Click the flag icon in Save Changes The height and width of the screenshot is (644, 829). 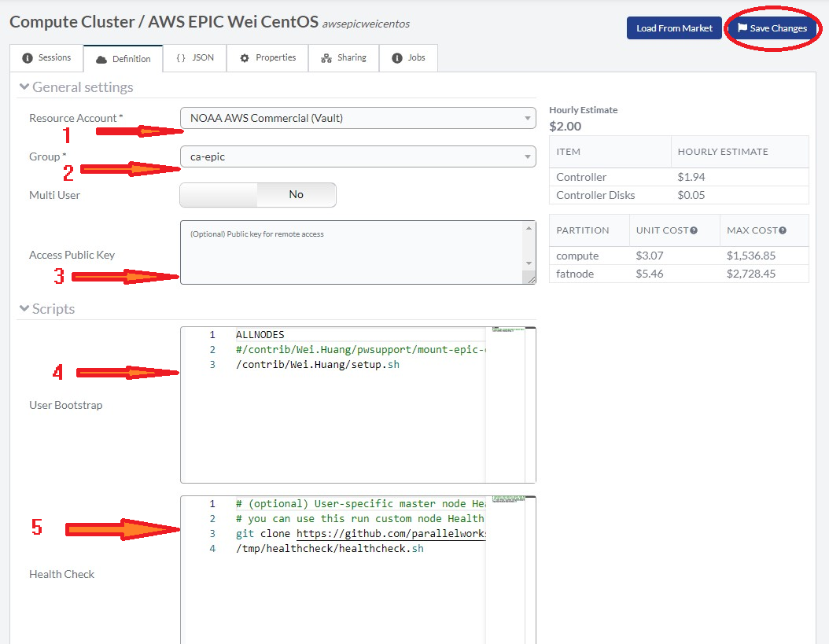(742, 28)
